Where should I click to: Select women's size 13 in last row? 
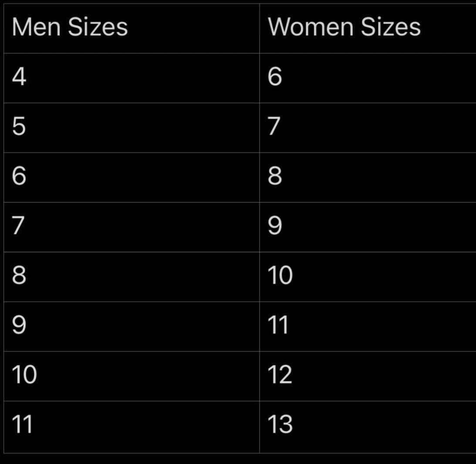[x=280, y=425]
